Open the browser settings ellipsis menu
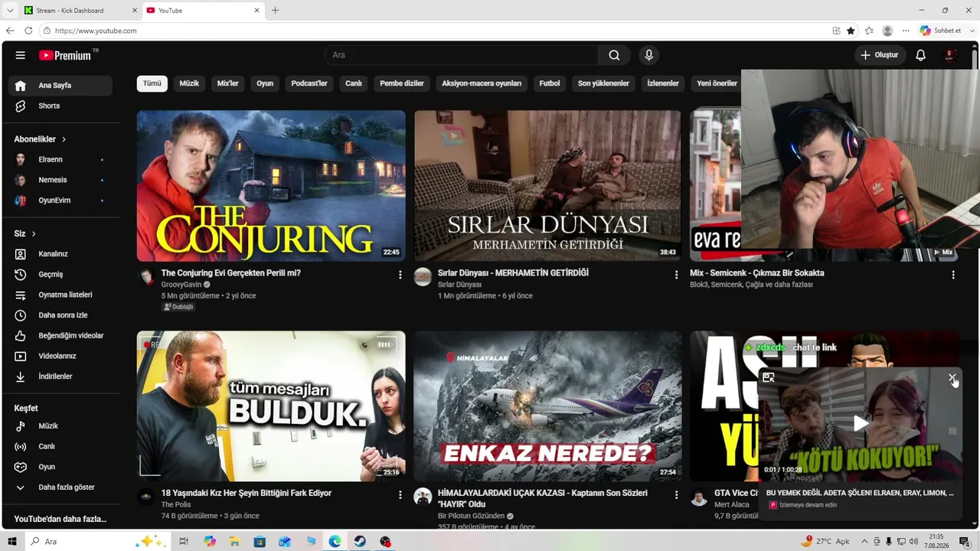The width and height of the screenshot is (980, 551). (x=906, y=31)
